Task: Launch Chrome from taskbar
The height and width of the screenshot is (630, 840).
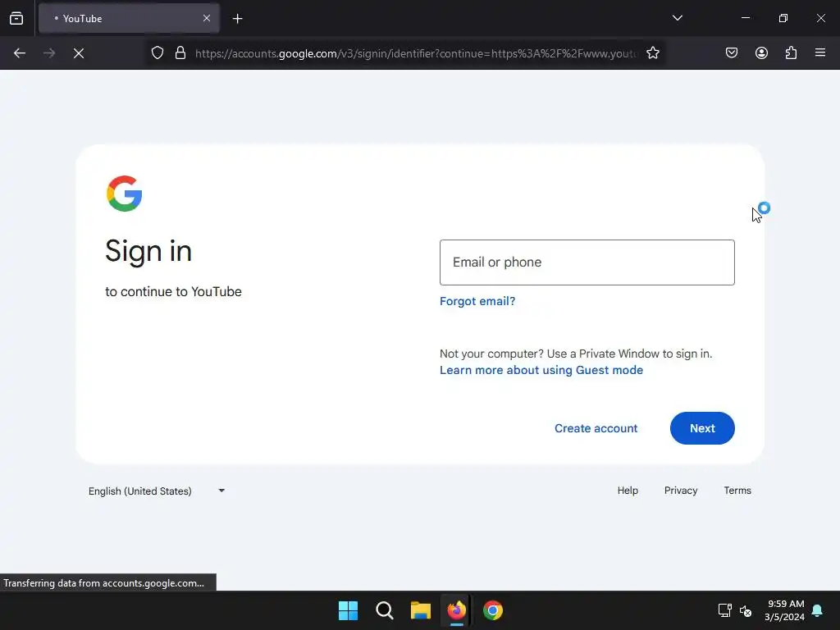Action: pos(493,610)
